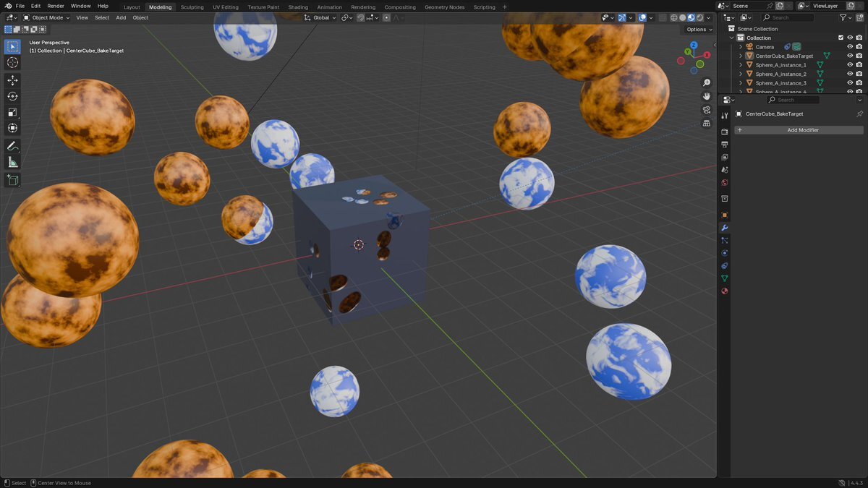Hide Sphere_A_instance_1 with its eye icon
The image size is (868, 488).
pos(850,65)
